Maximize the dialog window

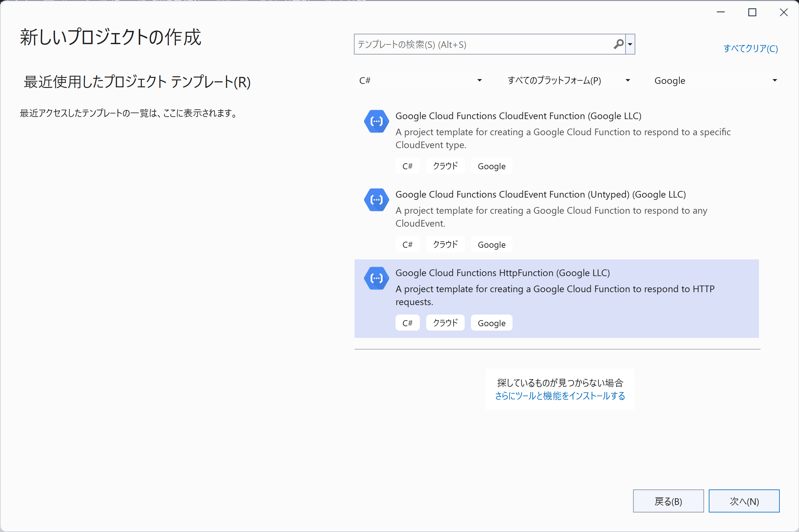pyautogui.click(x=752, y=13)
